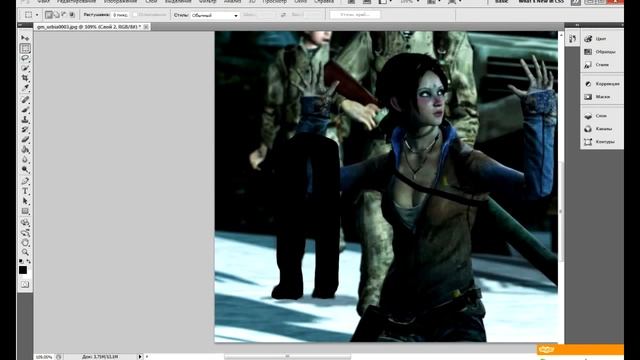Viewport: 640px width, 360px height.
Task: Select the Path Selection tool
Action: [25, 201]
